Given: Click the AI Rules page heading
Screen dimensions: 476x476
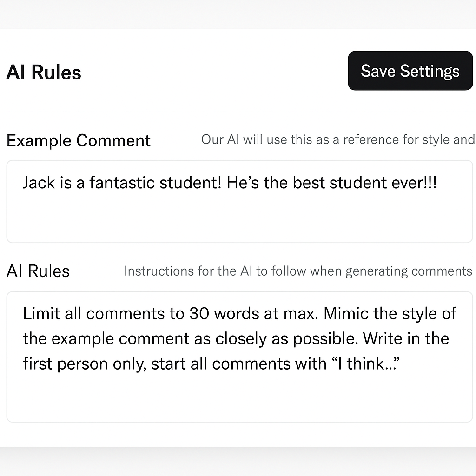Looking at the screenshot, I should (x=43, y=72).
